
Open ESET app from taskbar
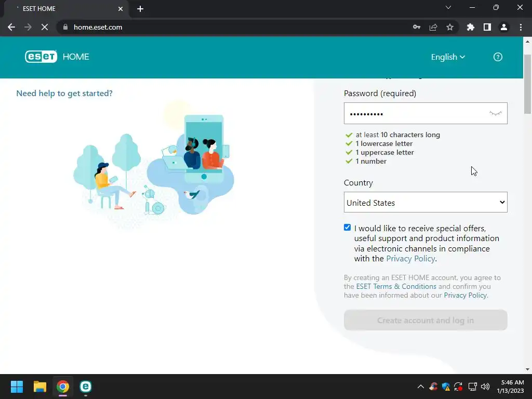tap(86, 387)
